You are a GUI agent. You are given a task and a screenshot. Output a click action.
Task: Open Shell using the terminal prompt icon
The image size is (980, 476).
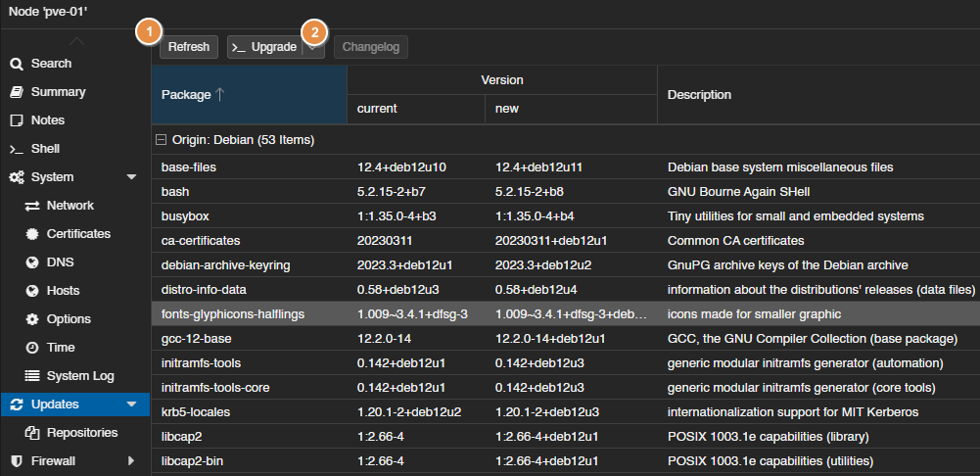[x=16, y=149]
